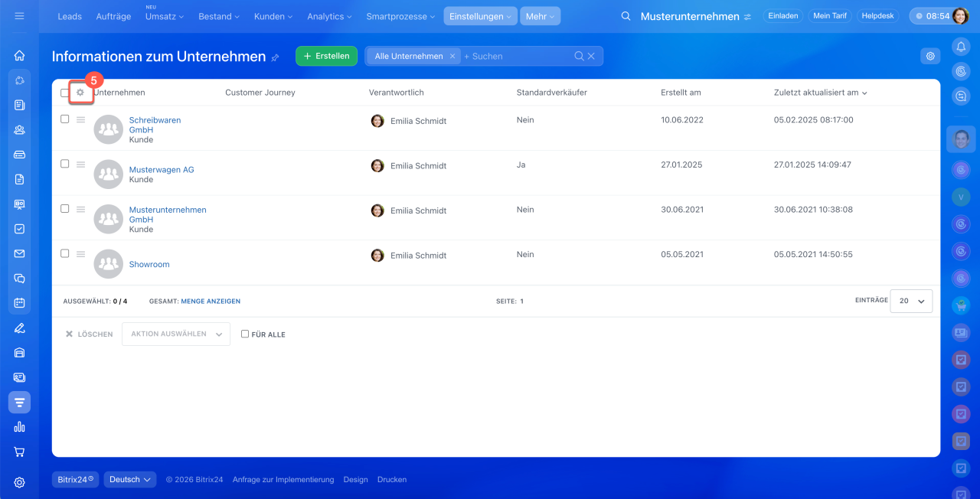Pin the page with the pin icon
The width and height of the screenshot is (980, 499).
(276, 57)
